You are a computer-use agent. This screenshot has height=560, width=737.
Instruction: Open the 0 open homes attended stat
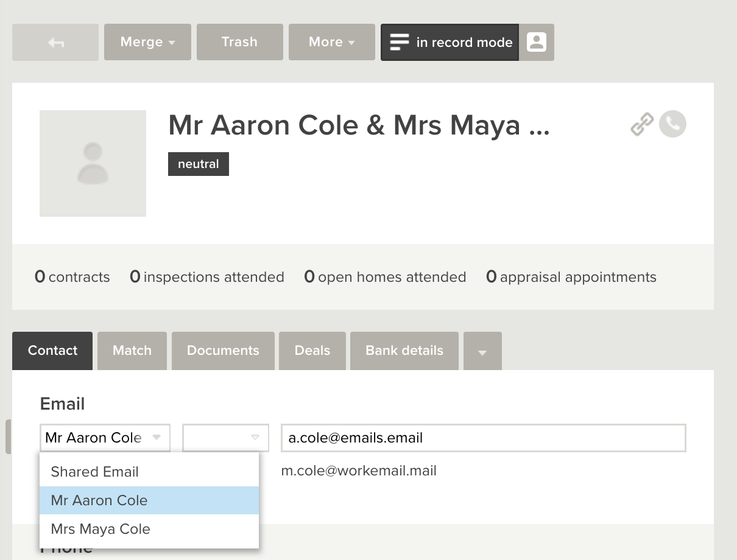[x=385, y=277]
